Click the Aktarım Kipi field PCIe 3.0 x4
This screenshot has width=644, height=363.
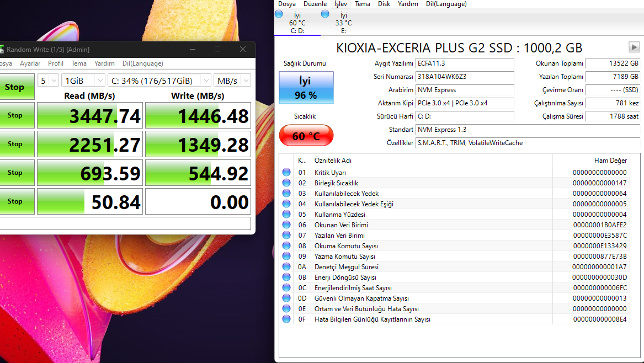pos(465,103)
